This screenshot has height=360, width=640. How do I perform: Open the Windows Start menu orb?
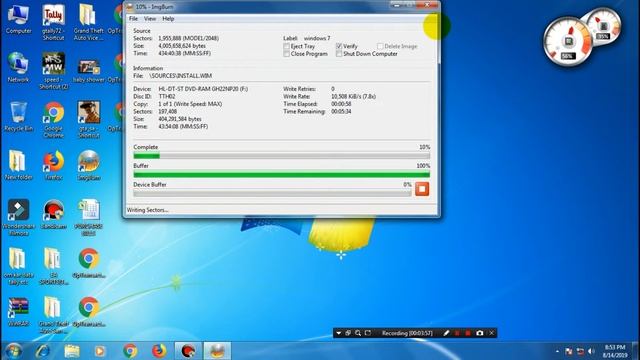click(13, 351)
